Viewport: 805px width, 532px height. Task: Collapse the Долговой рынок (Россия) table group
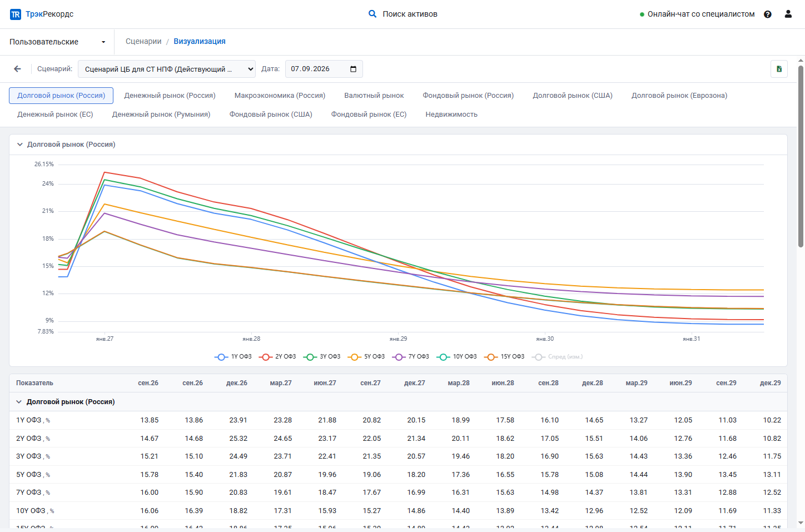pos(19,402)
